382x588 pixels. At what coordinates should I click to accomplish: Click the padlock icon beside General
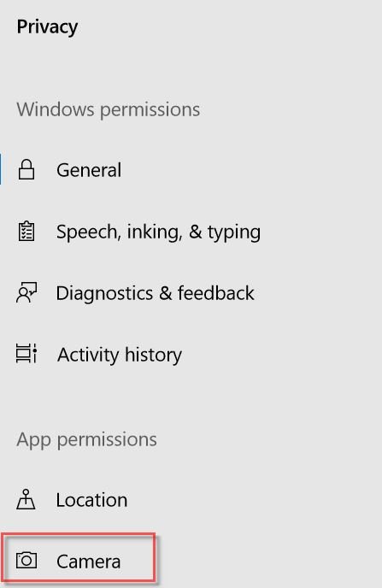point(26,169)
